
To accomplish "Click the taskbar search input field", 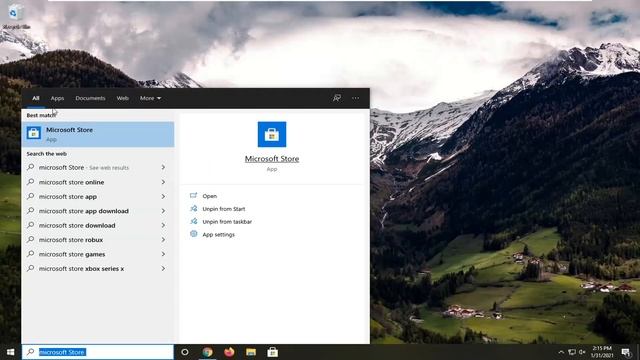I will (98, 352).
